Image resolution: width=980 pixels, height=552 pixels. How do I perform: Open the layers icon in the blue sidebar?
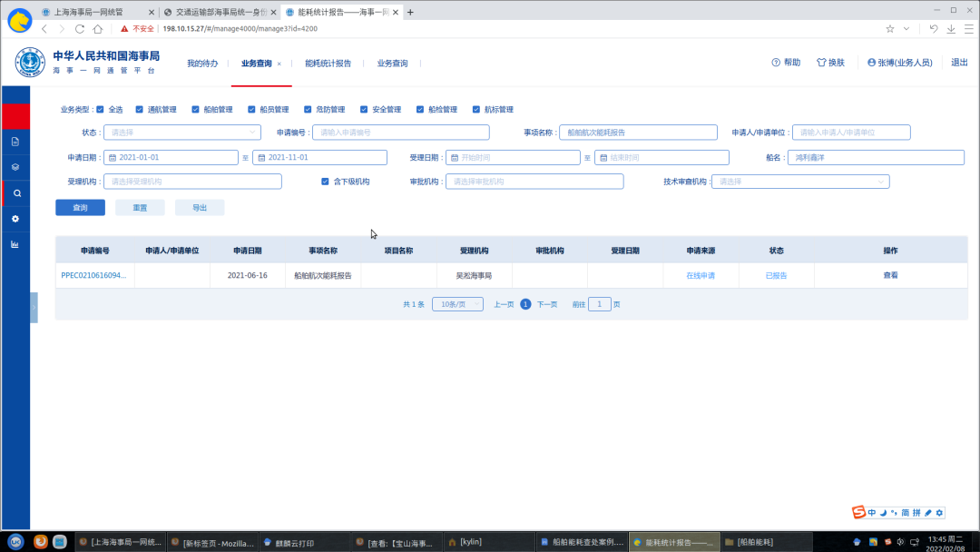point(15,168)
